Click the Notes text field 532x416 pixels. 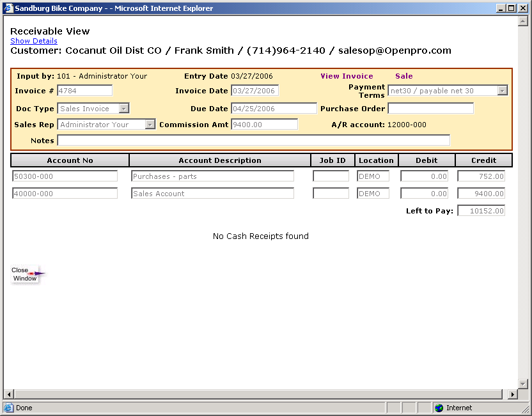click(x=253, y=140)
